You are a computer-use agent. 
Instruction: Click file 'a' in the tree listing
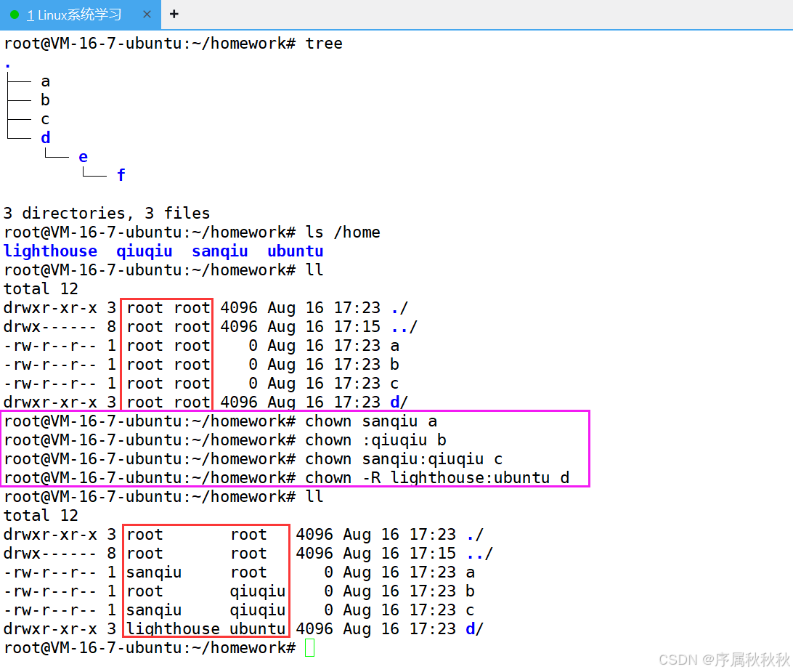46,81
